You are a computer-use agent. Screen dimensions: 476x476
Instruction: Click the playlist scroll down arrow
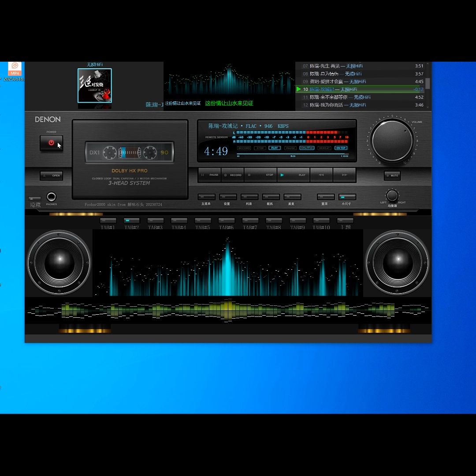click(428, 107)
